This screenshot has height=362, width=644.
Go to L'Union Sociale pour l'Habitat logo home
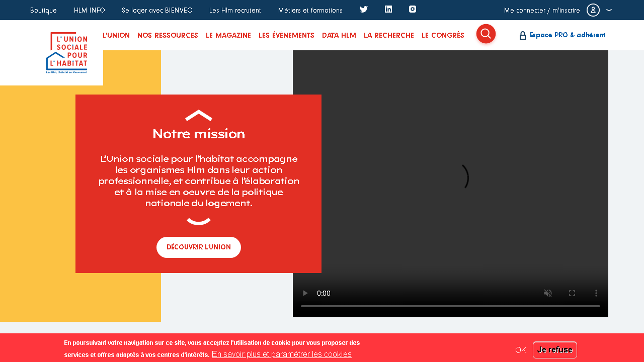click(67, 53)
